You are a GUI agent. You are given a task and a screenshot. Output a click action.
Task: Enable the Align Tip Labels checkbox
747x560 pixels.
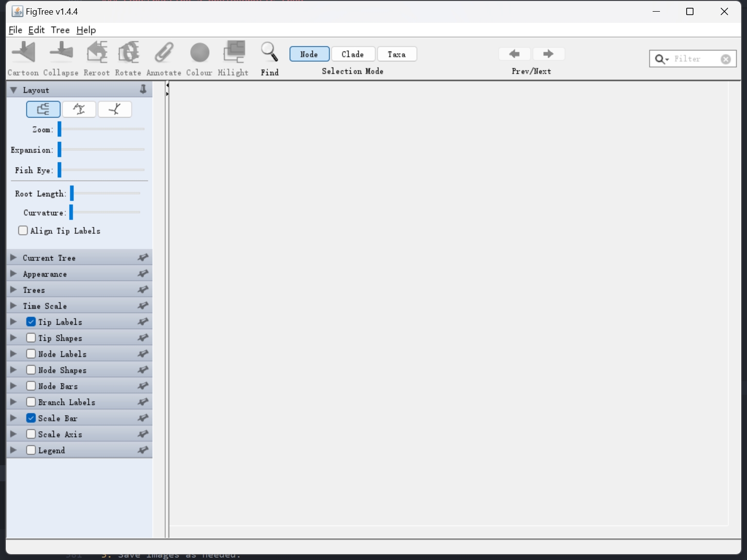point(23,230)
